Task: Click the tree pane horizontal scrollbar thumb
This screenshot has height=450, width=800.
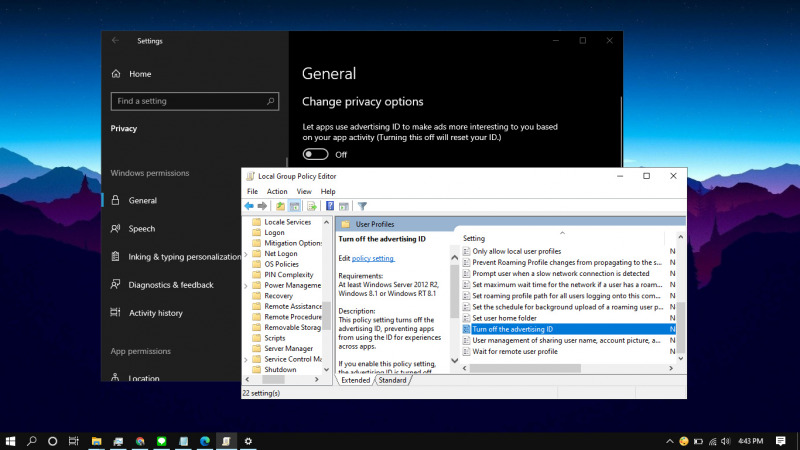Action: (x=273, y=380)
